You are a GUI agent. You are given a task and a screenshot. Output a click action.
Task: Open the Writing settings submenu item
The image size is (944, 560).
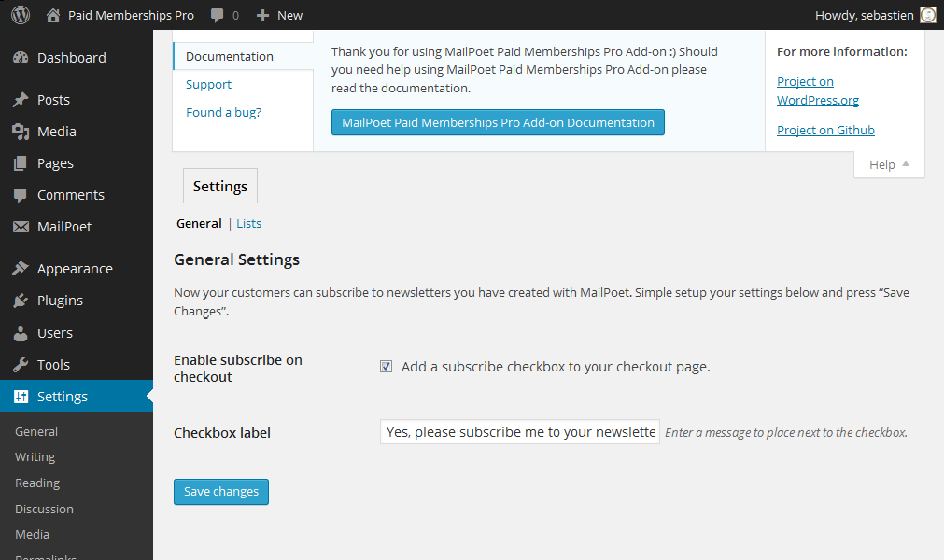[35, 457]
